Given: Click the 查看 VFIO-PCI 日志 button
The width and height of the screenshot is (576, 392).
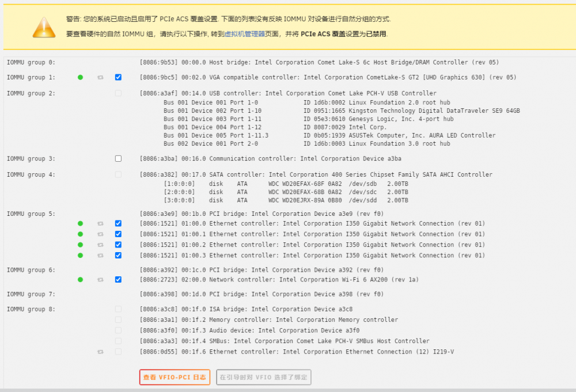Looking at the screenshot, I should [x=175, y=377].
